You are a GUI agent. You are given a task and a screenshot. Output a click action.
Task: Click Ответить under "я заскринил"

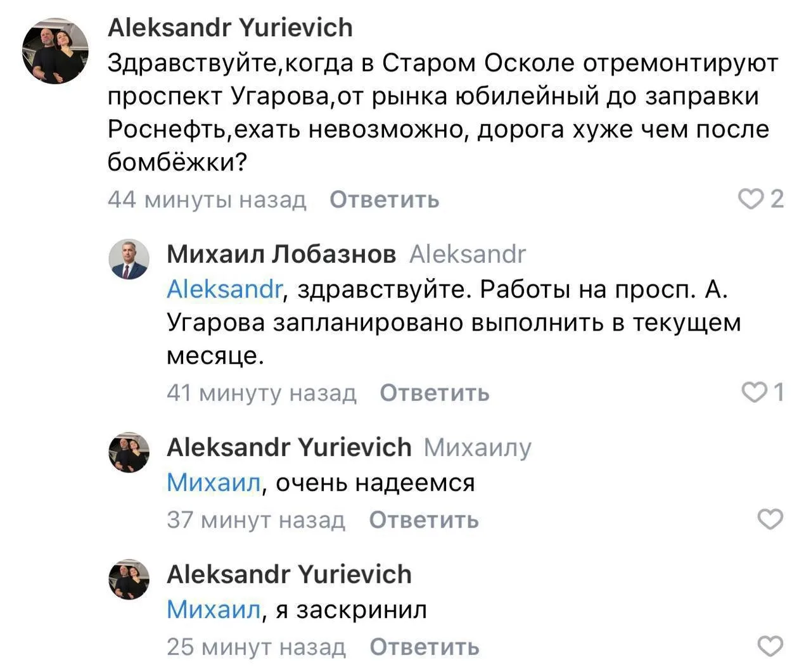[x=424, y=647]
